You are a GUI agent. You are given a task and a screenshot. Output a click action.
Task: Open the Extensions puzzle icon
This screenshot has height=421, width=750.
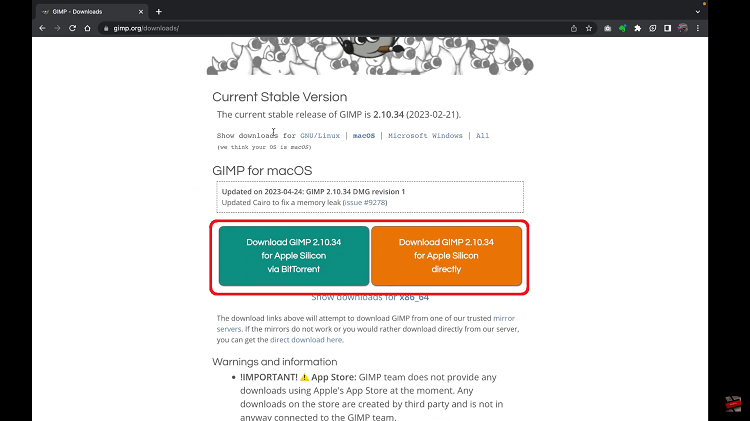pyautogui.click(x=639, y=28)
